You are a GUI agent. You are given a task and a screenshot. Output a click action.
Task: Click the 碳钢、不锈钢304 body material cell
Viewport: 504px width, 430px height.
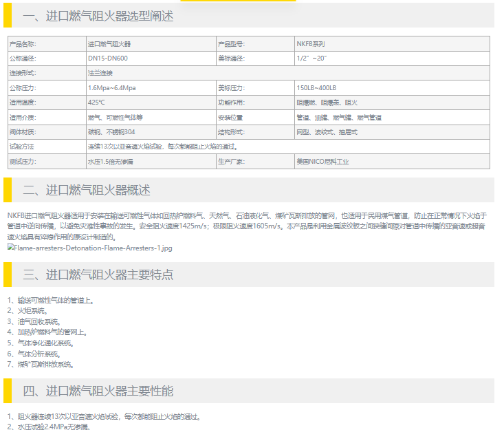point(111,132)
